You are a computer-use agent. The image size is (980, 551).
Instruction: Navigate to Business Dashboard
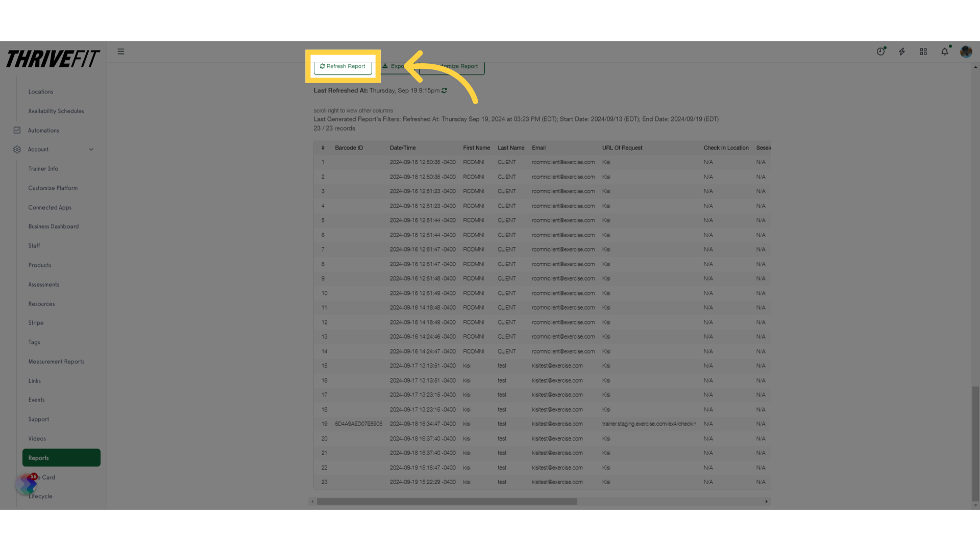pyautogui.click(x=53, y=226)
